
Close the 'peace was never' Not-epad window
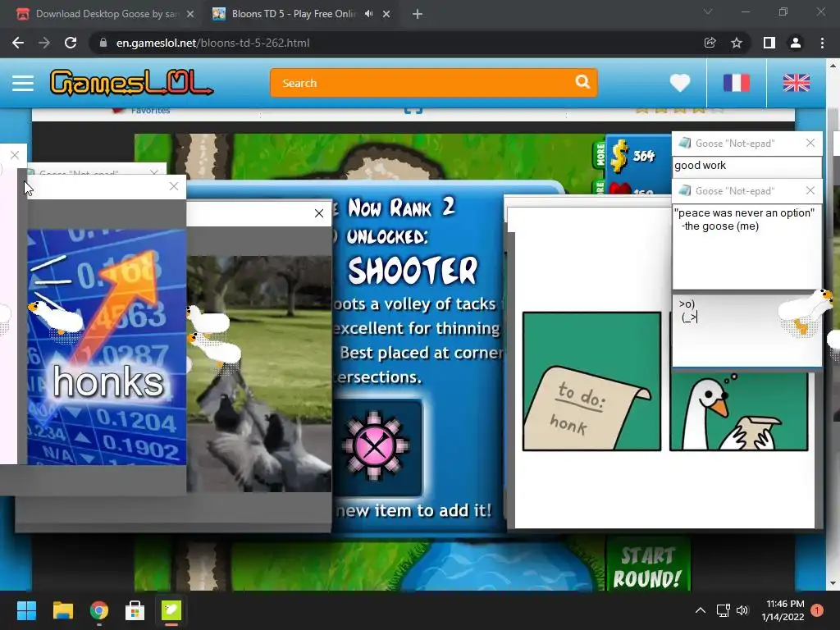click(810, 190)
